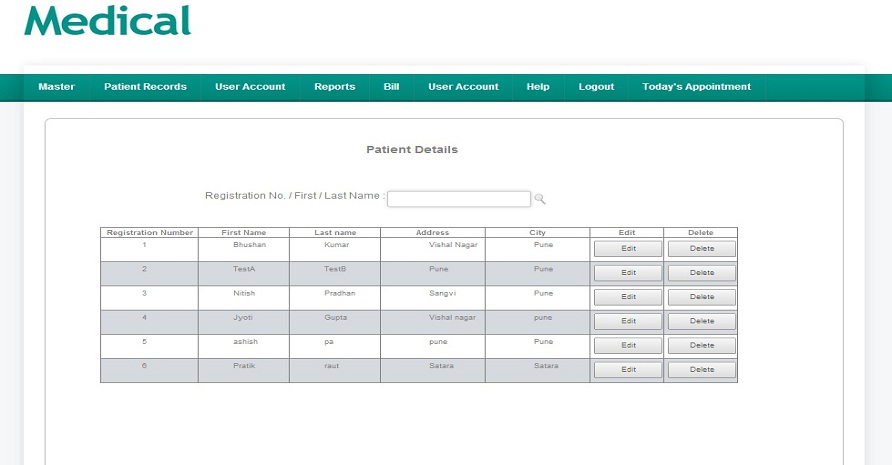Delete Pratik raut's record
The height and width of the screenshot is (465, 892).
pyautogui.click(x=701, y=370)
